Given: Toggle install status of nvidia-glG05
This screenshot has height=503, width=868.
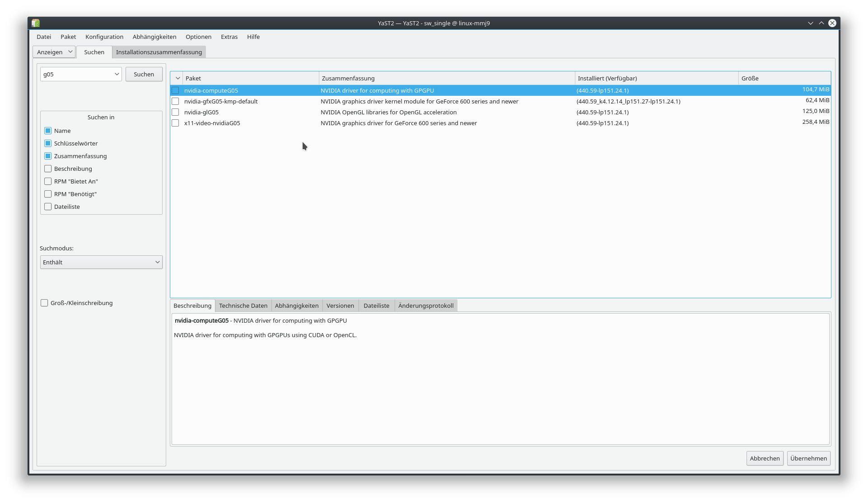Looking at the screenshot, I should pyautogui.click(x=175, y=112).
